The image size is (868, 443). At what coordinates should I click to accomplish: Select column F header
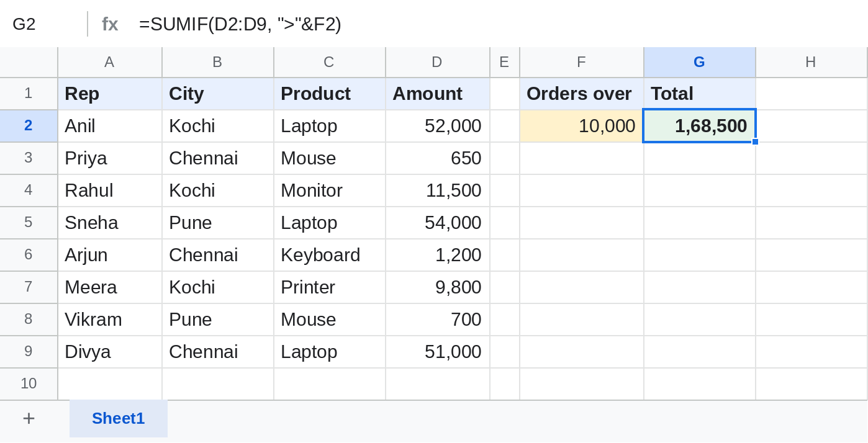click(x=582, y=62)
